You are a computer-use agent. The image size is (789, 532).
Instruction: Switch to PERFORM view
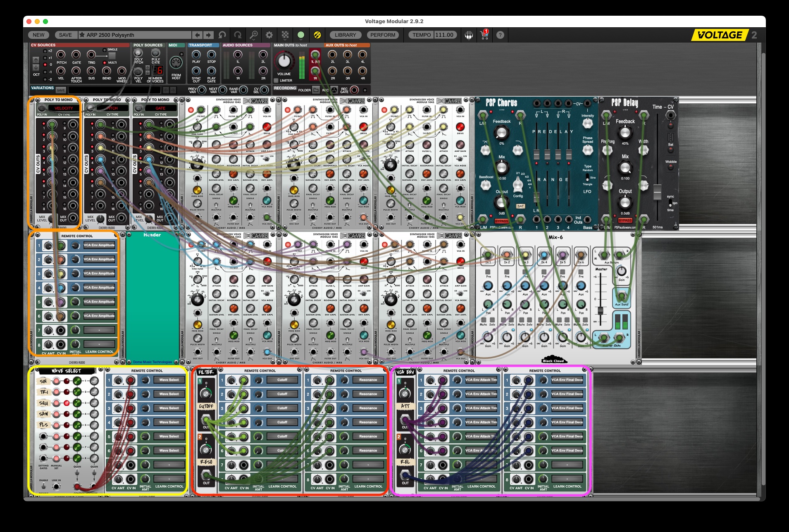383,35
